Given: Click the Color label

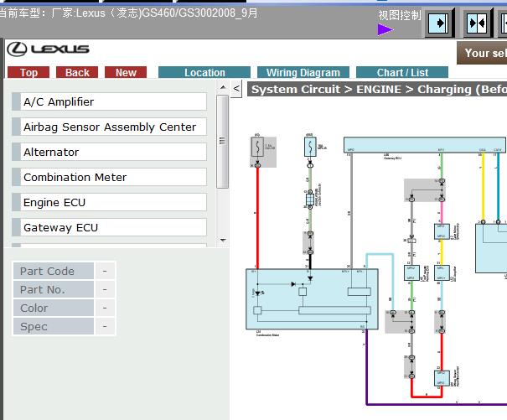Looking at the screenshot, I should (x=54, y=308).
